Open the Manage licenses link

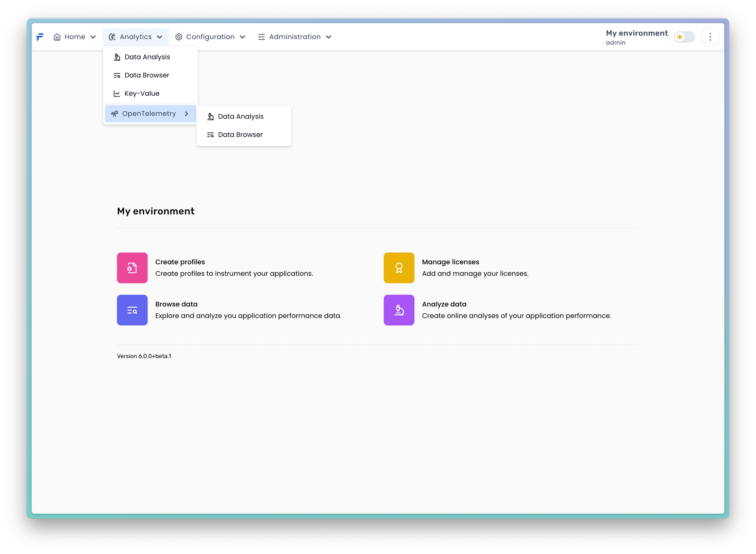click(x=450, y=262)
